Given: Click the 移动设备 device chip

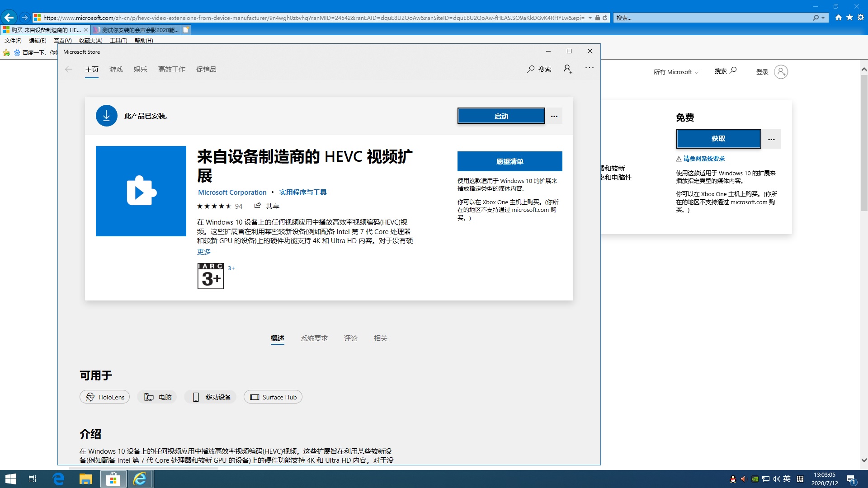Looking at the screenshot, I should point(211,397).
